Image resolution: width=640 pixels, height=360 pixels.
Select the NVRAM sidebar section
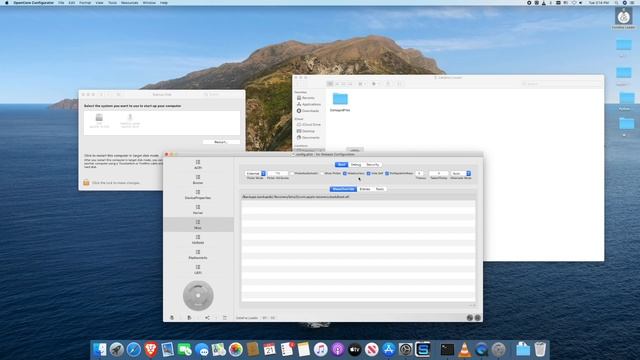[198, 240]
